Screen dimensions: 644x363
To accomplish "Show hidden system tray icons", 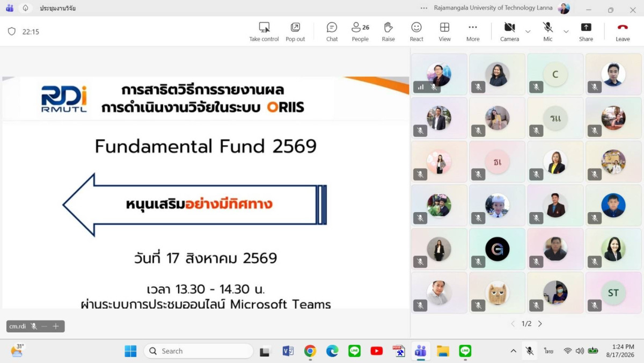I will pyautogui.click(x=514, y=351).
